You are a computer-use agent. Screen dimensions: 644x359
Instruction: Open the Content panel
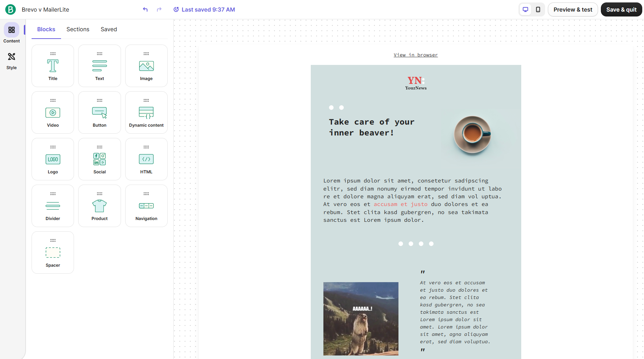(x=12, y=33)
